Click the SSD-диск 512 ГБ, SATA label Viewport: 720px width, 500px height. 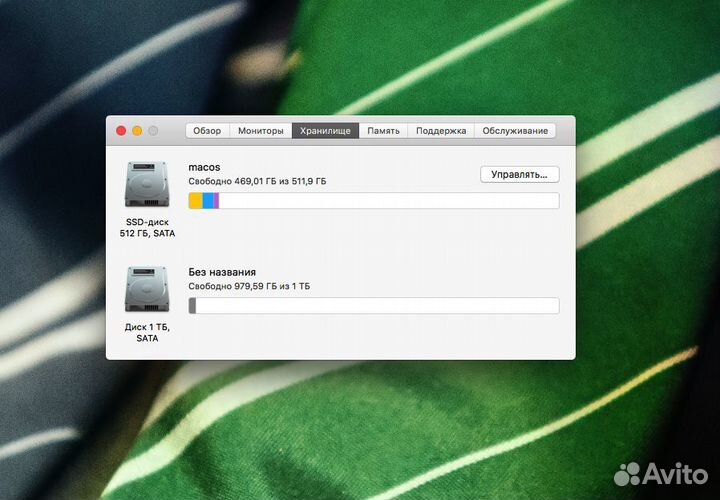147,228
